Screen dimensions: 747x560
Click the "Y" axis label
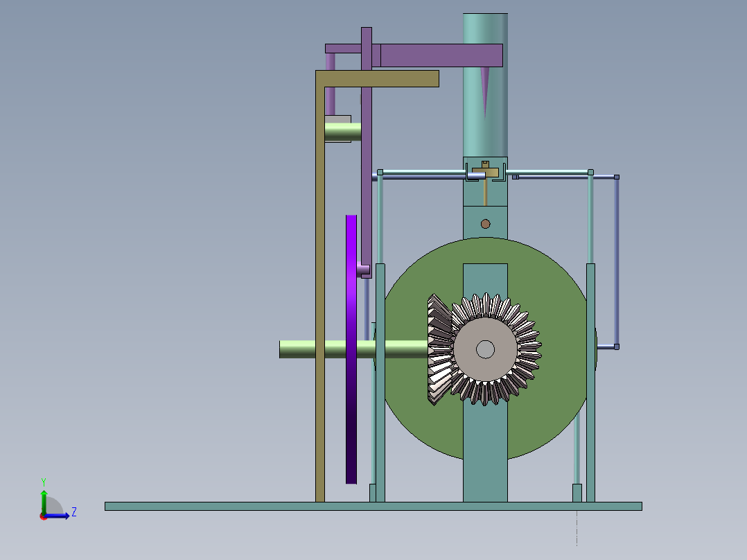[x=44, y=482]
